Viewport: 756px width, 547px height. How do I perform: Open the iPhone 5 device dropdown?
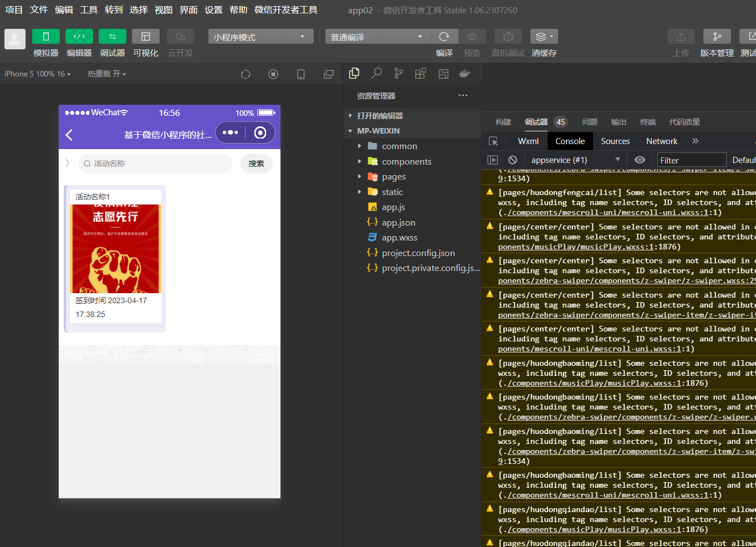coord(38,74)
